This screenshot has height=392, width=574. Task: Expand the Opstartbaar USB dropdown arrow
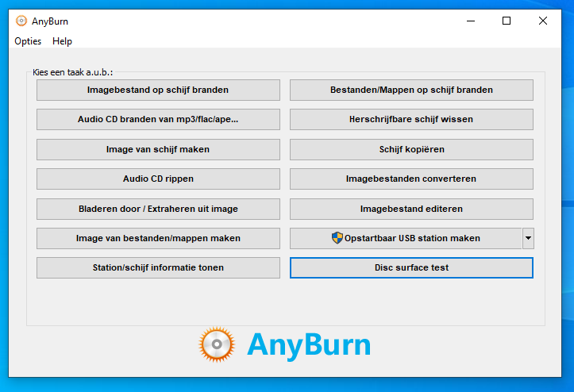tap(528, 238)
